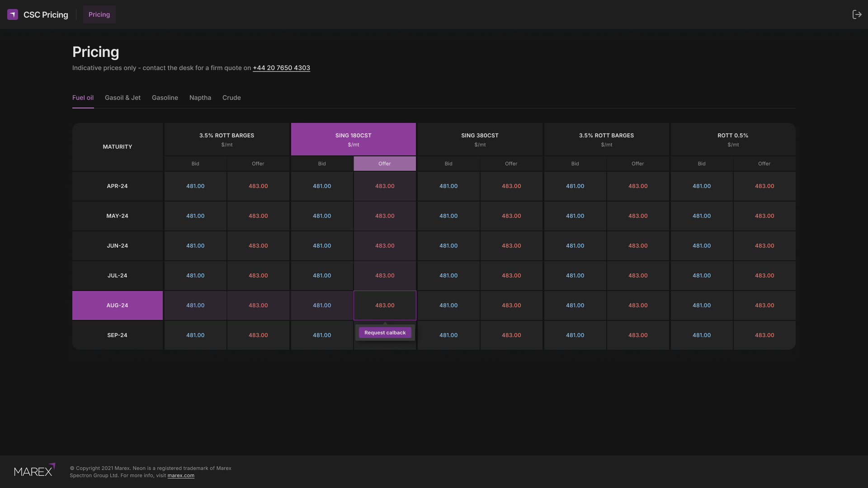Click Offer subheader under ROTT 0.5%
Screen dimensions: 868x488
[764, 164]
